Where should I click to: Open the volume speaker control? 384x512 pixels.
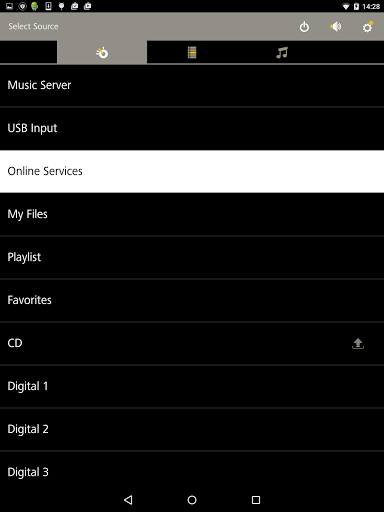336,27
